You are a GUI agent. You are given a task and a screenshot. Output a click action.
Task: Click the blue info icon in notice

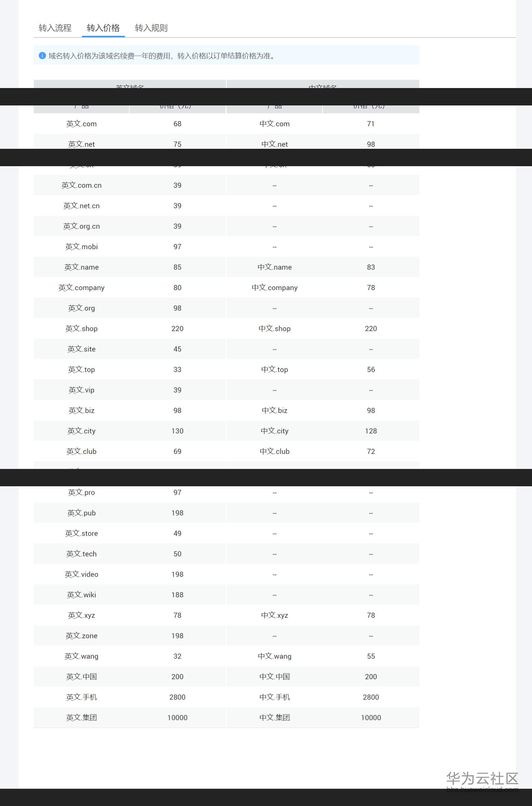click(42, 56)
